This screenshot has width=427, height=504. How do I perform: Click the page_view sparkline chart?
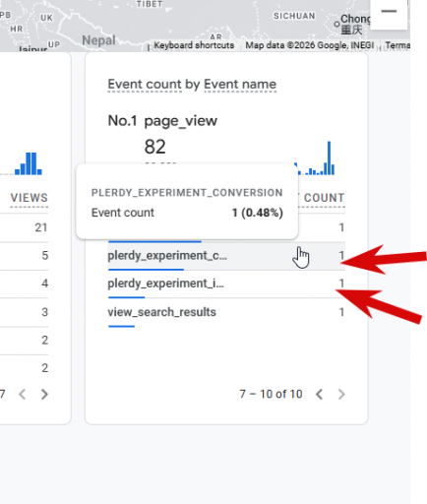(x=315, y=158)
